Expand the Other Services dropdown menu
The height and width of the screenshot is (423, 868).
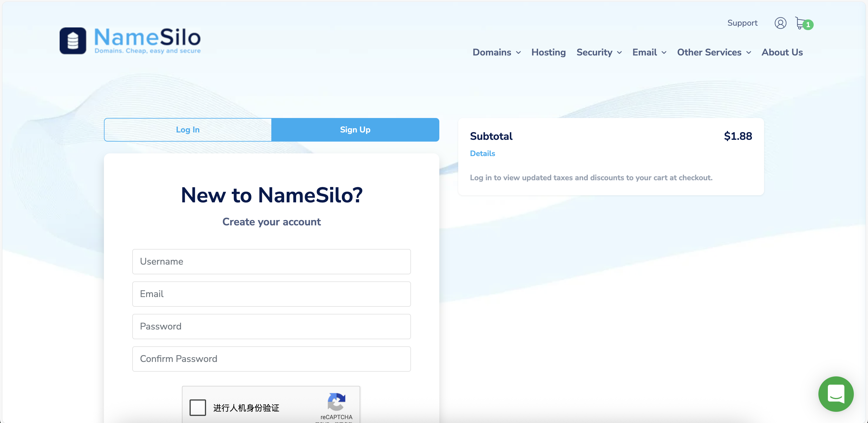(714, 52)
